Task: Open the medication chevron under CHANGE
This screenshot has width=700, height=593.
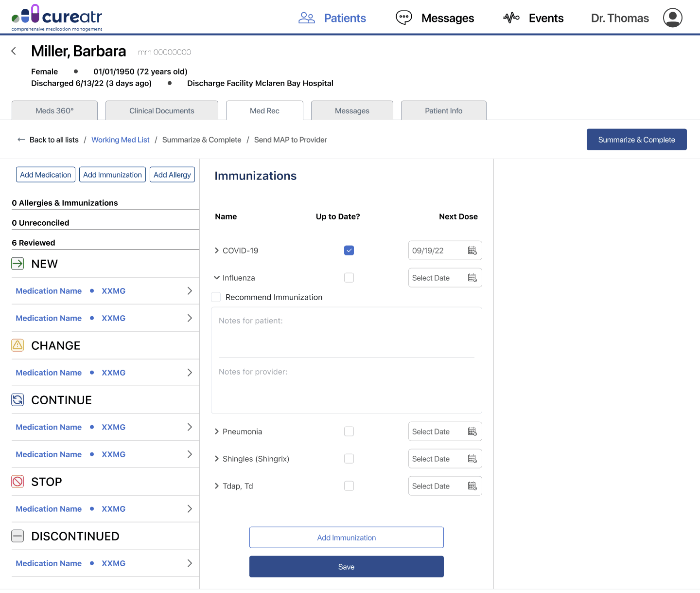Action: tap(190, 373)
